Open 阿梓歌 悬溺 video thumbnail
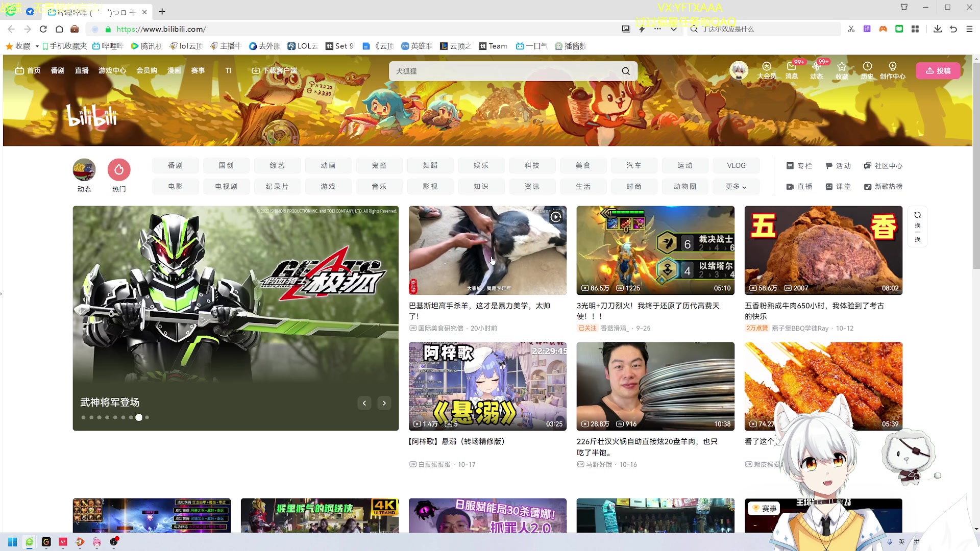This screenshot has height=551, width=980. (x=487, y=386)
